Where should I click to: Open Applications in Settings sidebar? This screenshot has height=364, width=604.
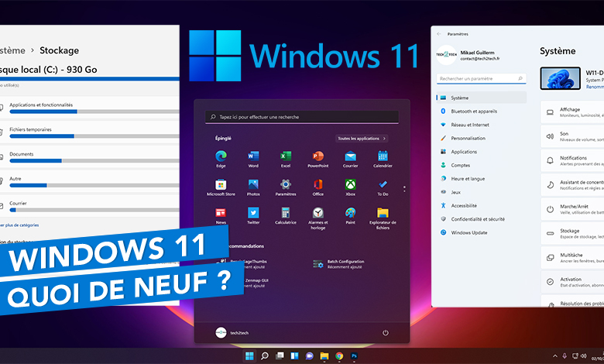coord(482,152)
